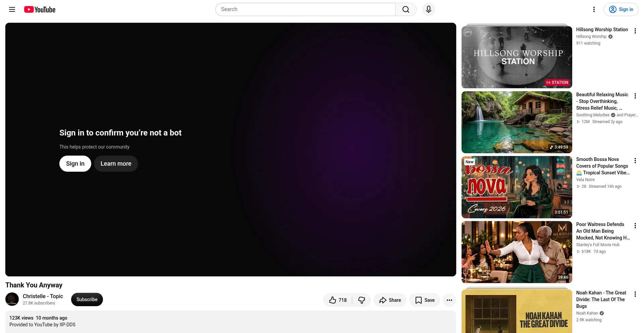Image resolution: width=644 pixels, height=333 pixels.
Task: Click the video title Thank You Anyway
Action: (x=34, y=285)
